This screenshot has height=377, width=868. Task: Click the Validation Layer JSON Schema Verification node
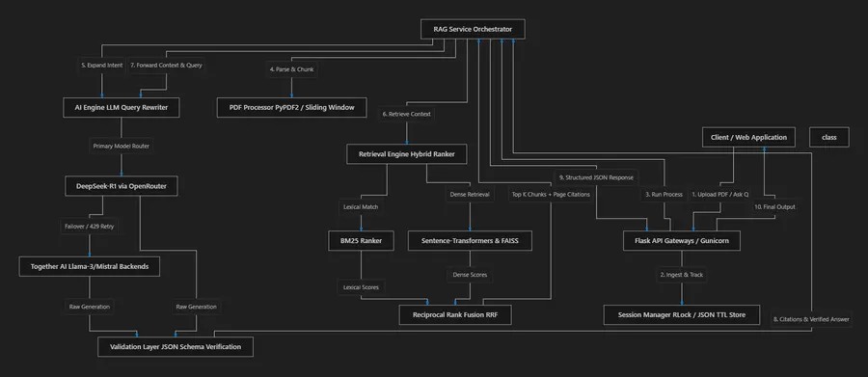(x=176, y=346)
